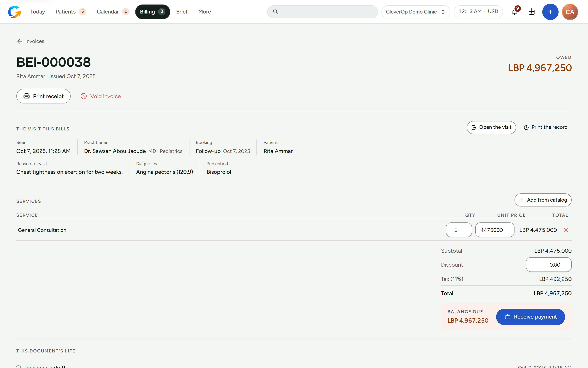The width and height of the screenshot is (588, 368).
Task: Edit the Discount field
Action: click(x=549, y=265)
